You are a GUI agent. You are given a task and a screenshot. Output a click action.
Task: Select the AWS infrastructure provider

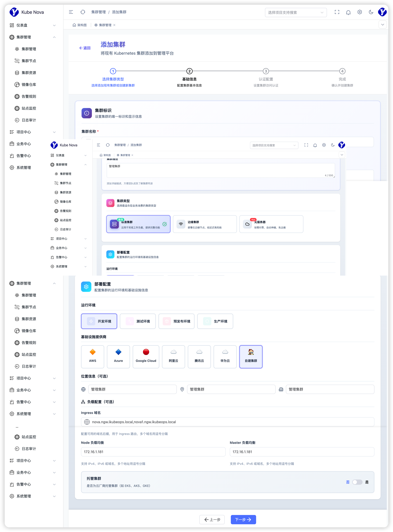tap(93, 357)
